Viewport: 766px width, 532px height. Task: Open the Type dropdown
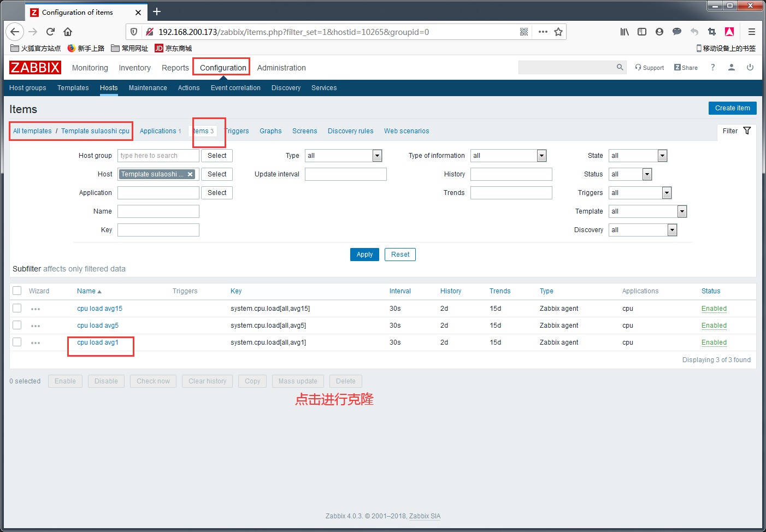(x=343, y=156)
